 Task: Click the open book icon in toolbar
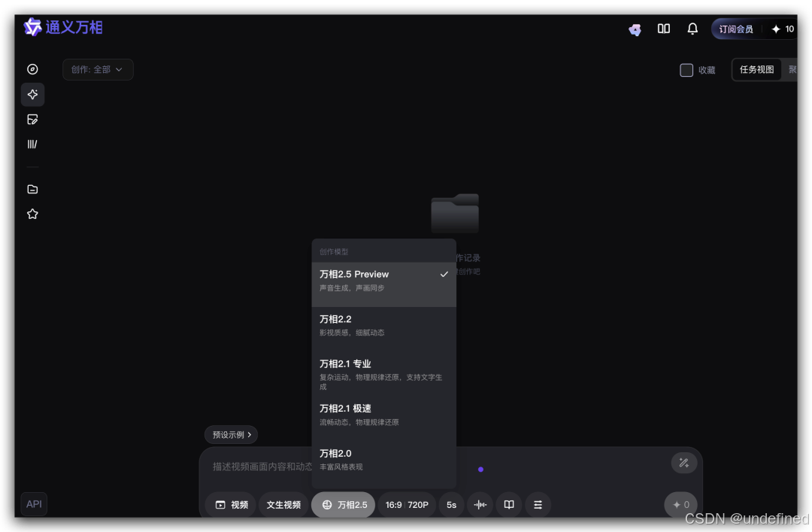[509, 504]
